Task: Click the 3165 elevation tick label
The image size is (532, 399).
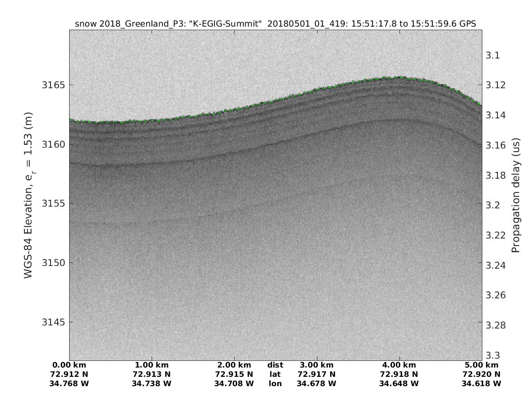Action: (53, 85)
